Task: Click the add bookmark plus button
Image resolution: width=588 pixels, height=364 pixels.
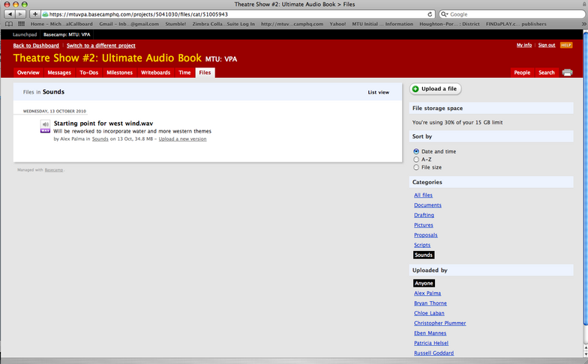Action: [35, 14]
